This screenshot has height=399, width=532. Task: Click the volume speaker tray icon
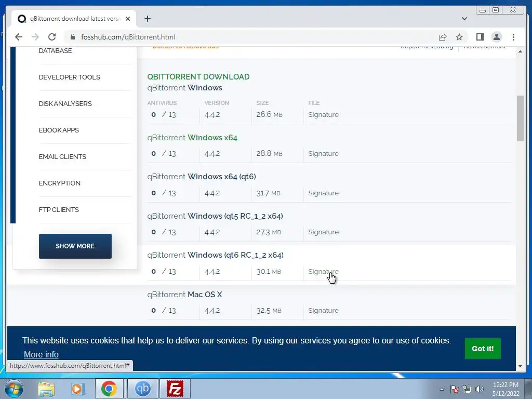(479, 389)
